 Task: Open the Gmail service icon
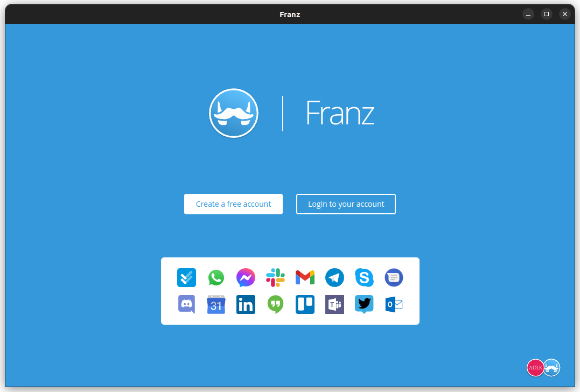[x=305, y=277]
